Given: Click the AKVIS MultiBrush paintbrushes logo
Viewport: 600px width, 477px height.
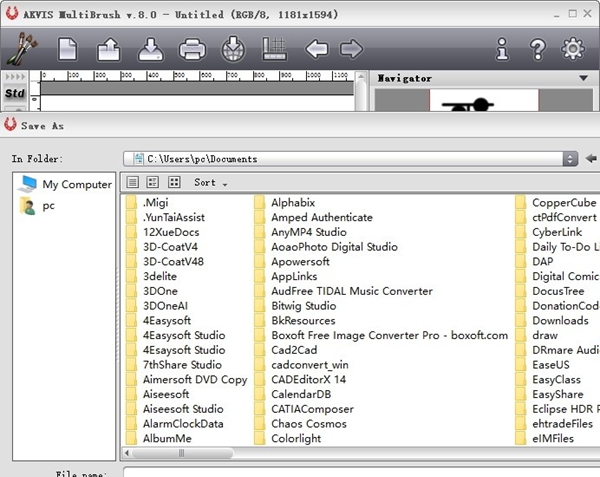Looking at the screenshot, I should point(22,49).
